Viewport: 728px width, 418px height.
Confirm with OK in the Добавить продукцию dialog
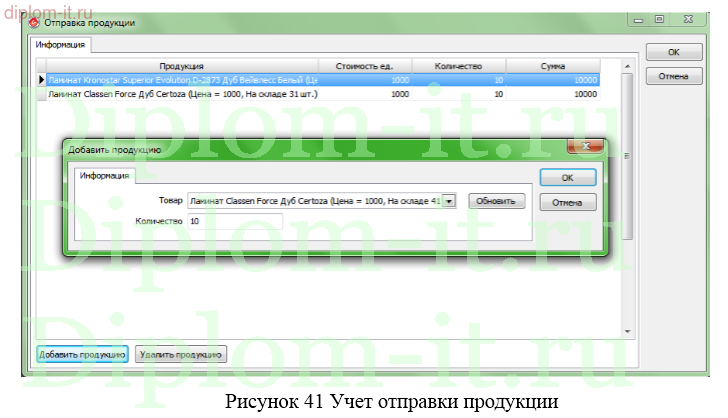pos(567,177)
